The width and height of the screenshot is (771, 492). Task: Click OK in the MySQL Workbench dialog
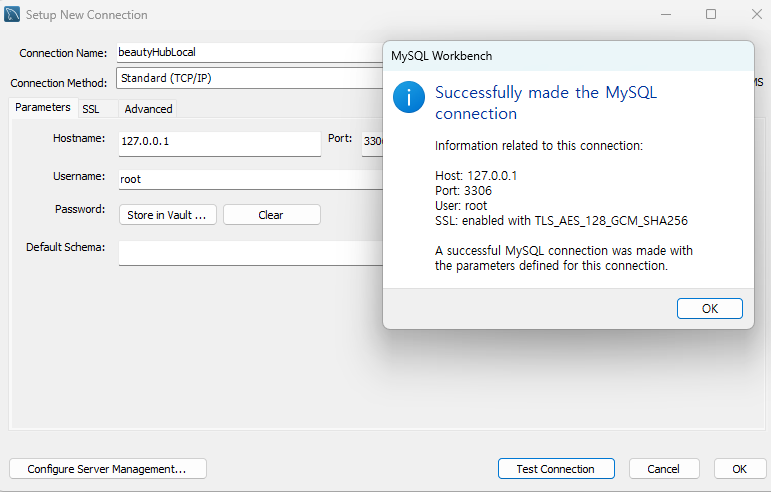pos(710,309)
